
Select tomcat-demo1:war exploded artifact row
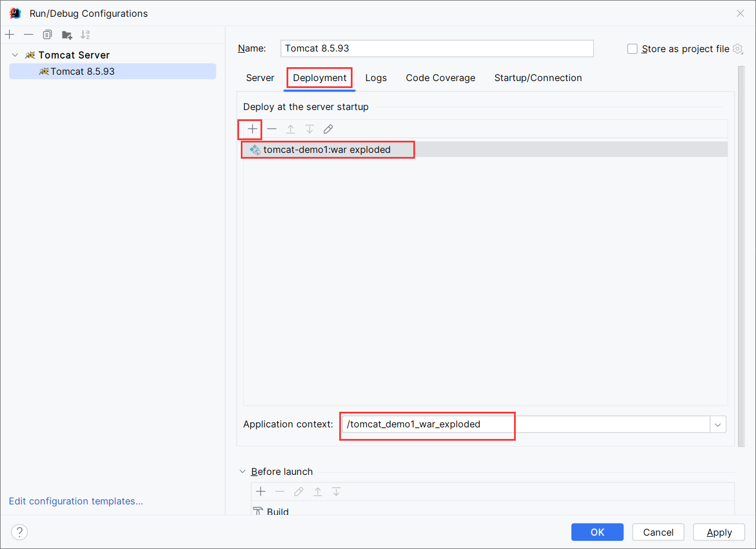(x=485, y=149)
